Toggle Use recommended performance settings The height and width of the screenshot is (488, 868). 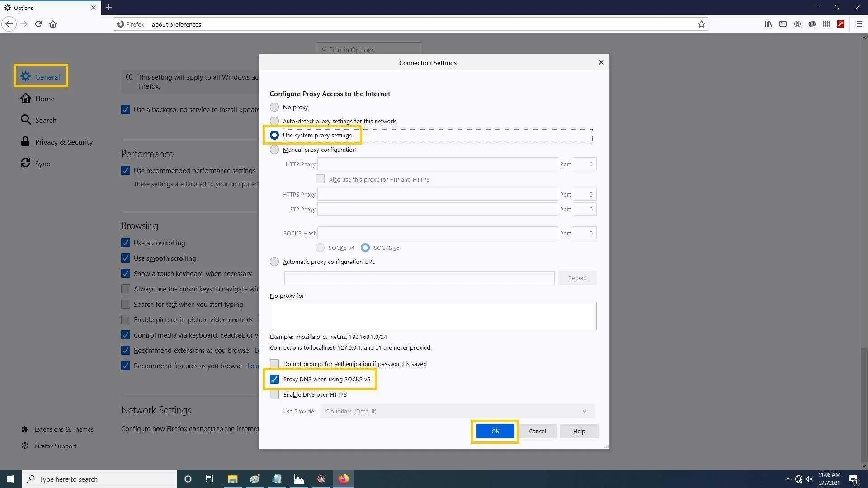(125, 170)
